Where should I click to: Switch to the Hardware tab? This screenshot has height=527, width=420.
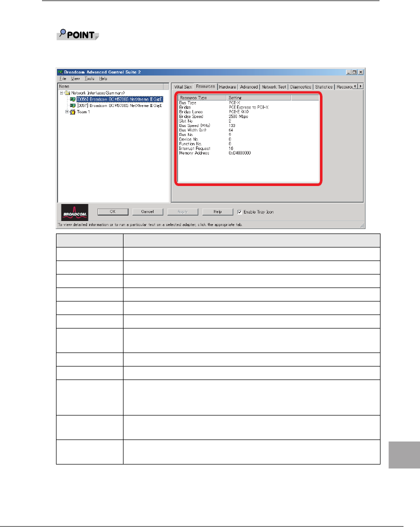click(x=227, y=86)
